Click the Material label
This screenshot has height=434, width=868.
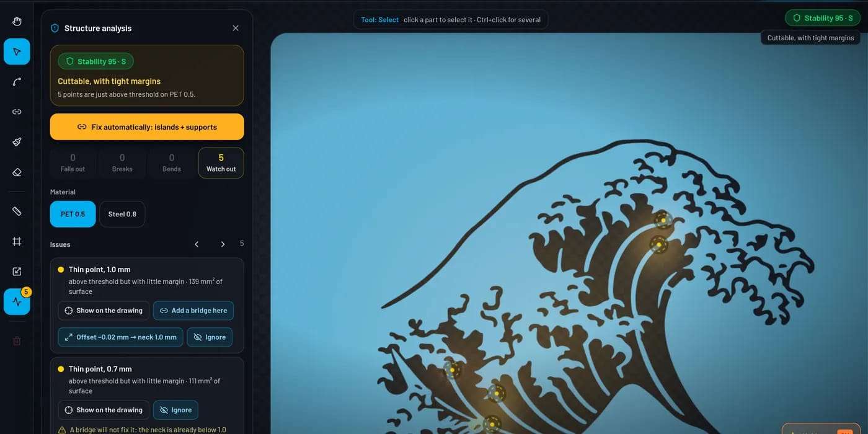pos(63,192)
